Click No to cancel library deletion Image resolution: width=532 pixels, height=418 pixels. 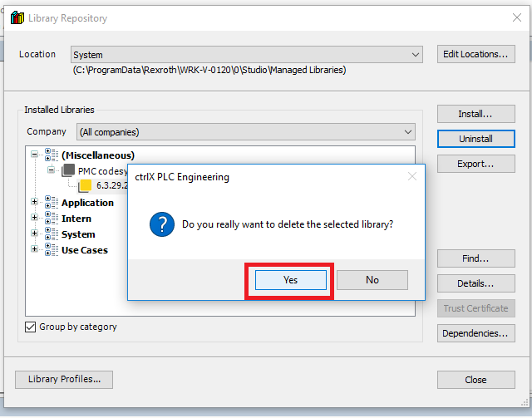(x=372, y=280)
